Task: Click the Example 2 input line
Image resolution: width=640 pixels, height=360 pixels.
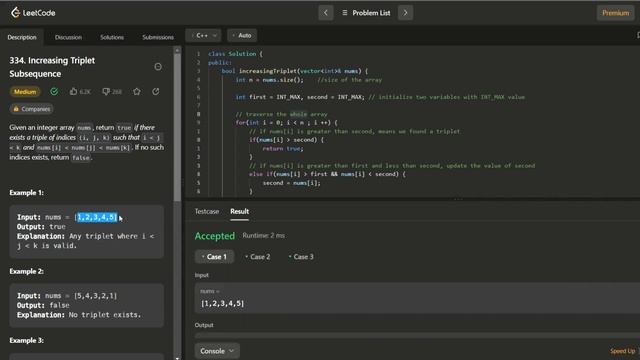Action: click(x=67, y=296)
